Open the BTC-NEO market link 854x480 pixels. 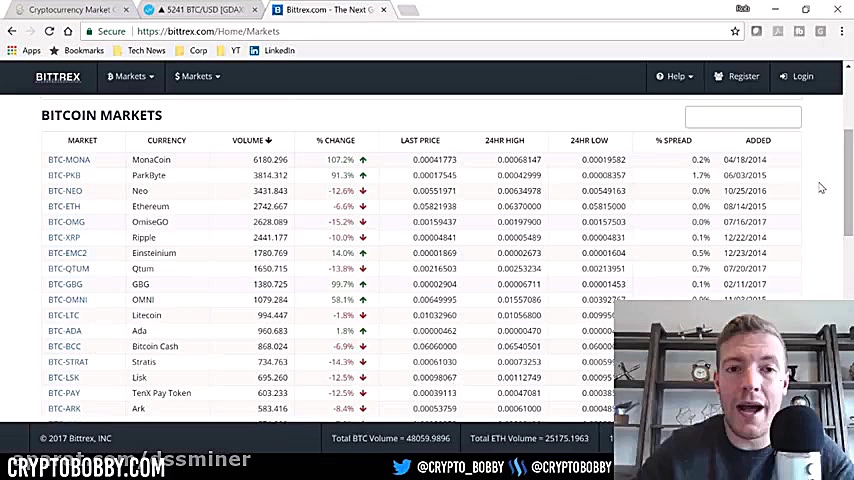(65, 191)
